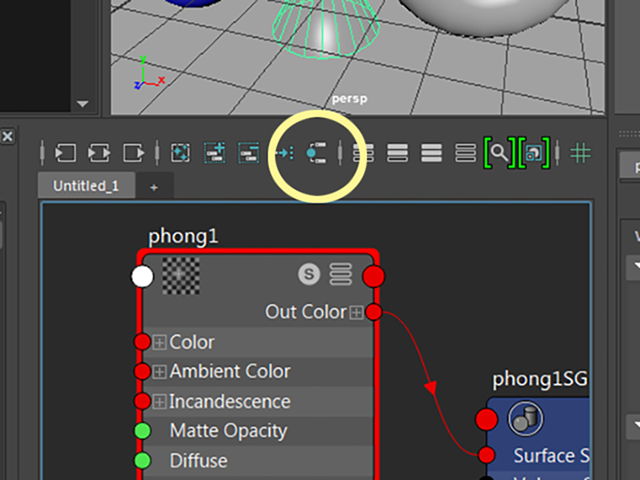Click the Out Color attribute label

305,312
